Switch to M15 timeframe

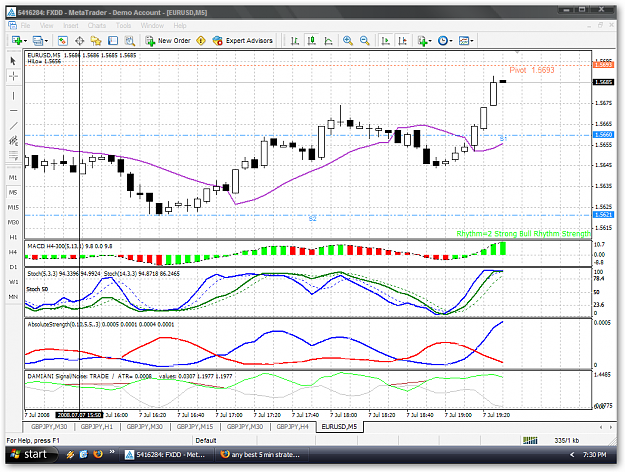(x=13, y=207)
